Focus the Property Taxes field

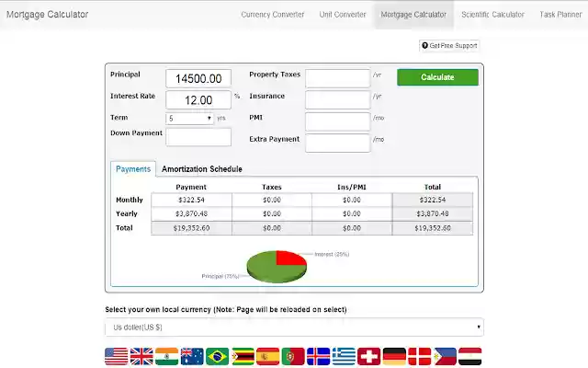[x=337, y=78]
